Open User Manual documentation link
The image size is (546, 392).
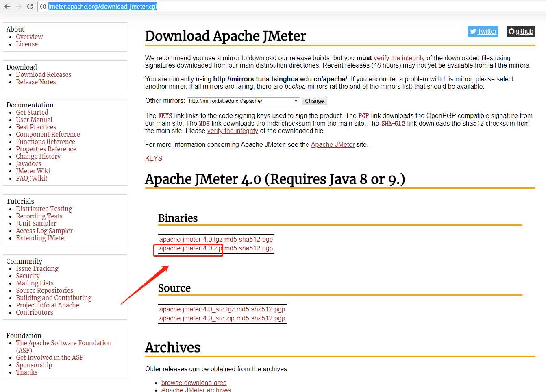pyautogui.click(x=34, y=120)
